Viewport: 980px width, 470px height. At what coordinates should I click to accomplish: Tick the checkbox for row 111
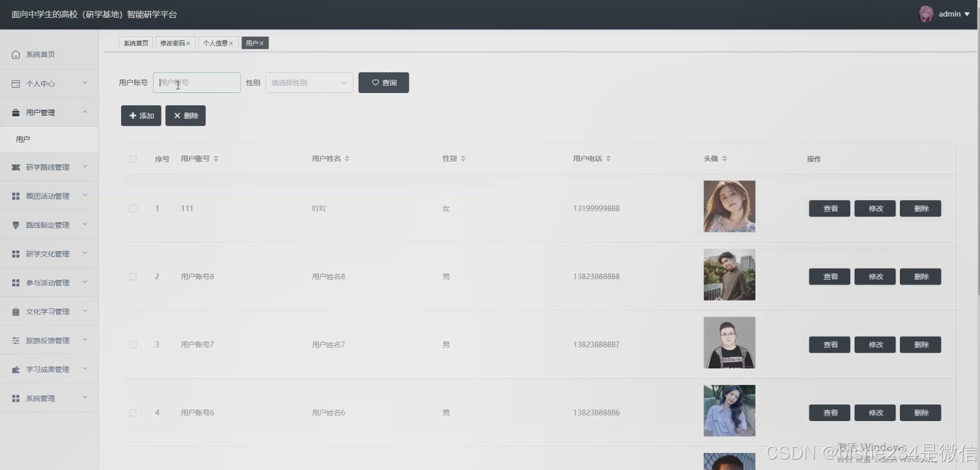click(133, 209)
